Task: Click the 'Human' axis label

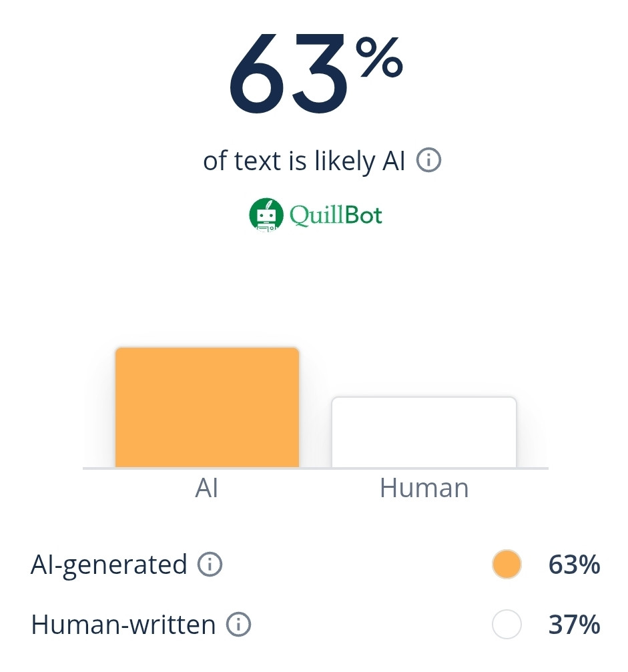Action: (424, 488)
